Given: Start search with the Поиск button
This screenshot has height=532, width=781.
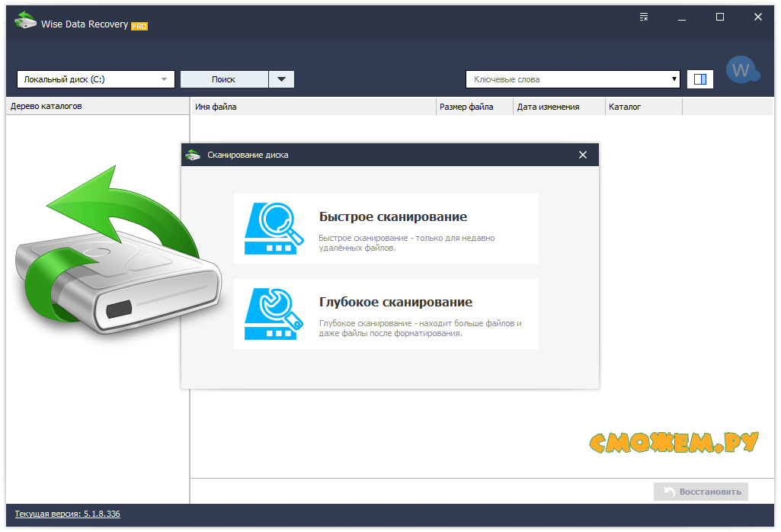Looking at the screenshot, I should 224,79.
